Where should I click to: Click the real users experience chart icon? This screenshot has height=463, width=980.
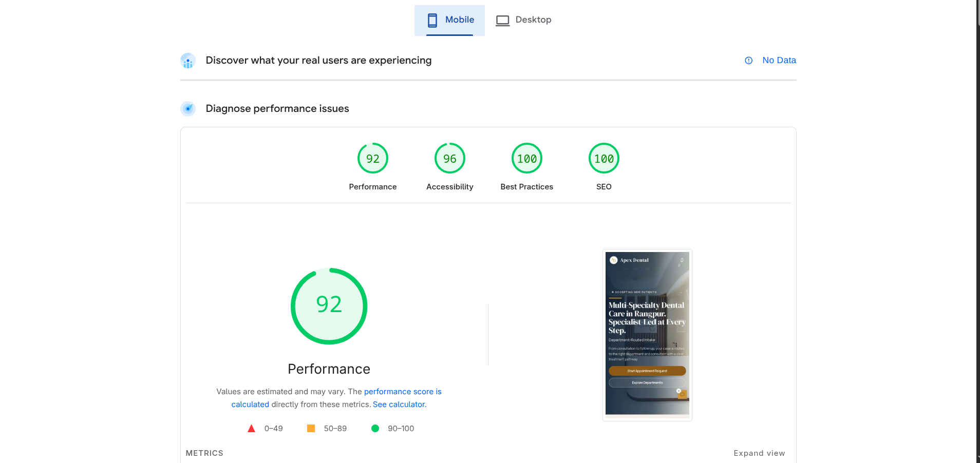pos(188,61)
